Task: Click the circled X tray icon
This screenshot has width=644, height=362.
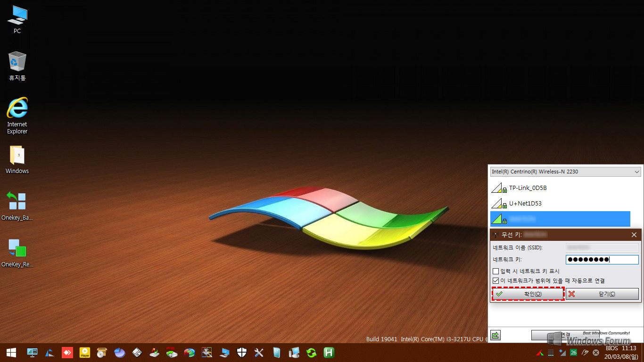Action: (x=596, y=352)
